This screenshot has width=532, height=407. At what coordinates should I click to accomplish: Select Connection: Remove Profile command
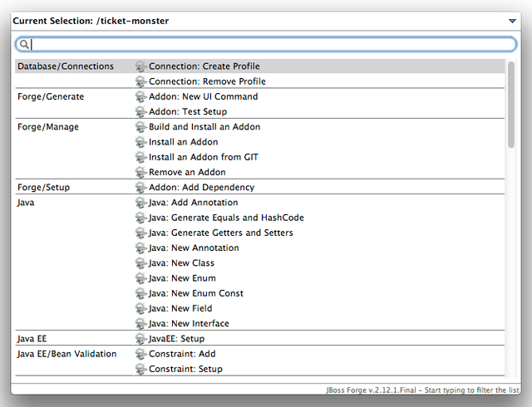point(207,81)
